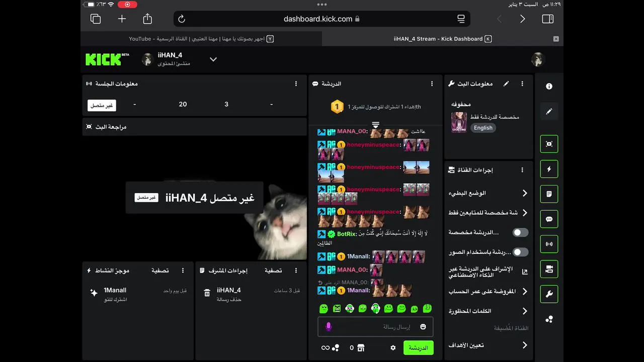Expand banned words settings chevron
The height and width of the screenshot is (362, 644).
(525, 311)
